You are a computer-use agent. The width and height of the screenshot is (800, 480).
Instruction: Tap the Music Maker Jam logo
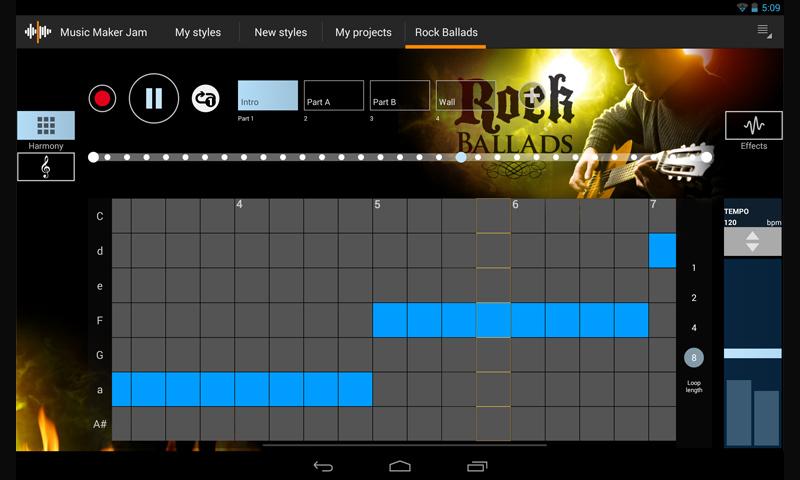coord(38,32)
